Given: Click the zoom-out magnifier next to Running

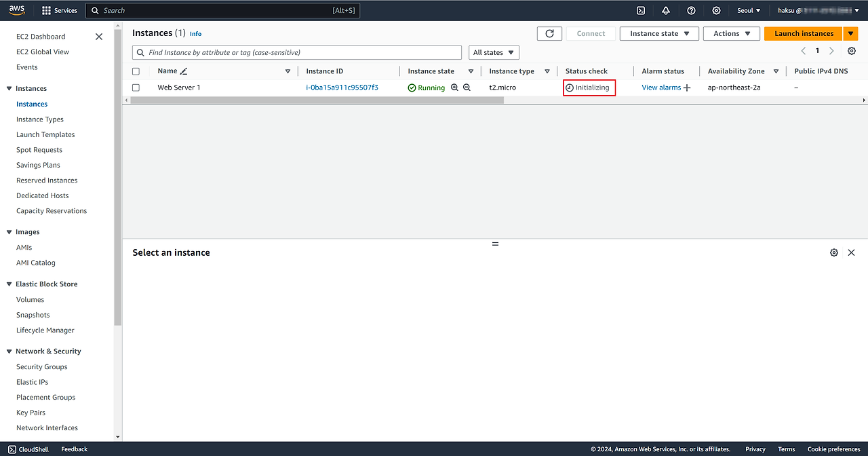Looking at the screenshot, I should [x=467, y=88].
